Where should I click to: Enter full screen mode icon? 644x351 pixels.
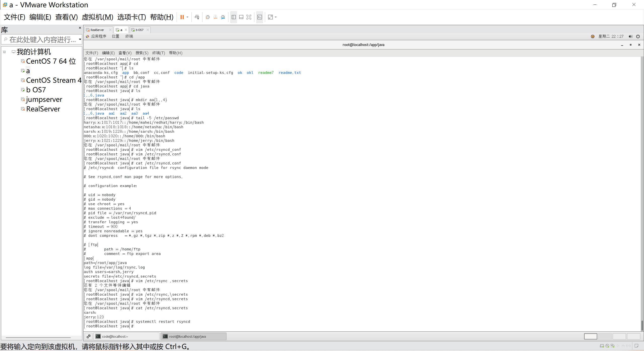(x=249, y=17)
